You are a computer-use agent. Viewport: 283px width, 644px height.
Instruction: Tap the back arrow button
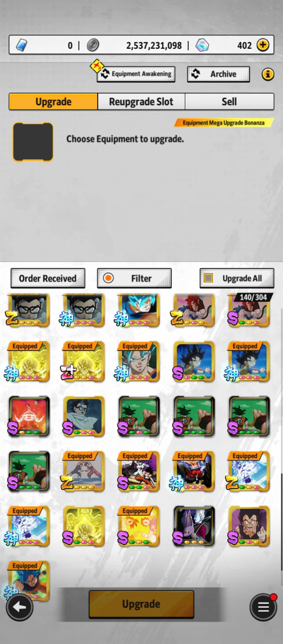click(x=19, y=607)
